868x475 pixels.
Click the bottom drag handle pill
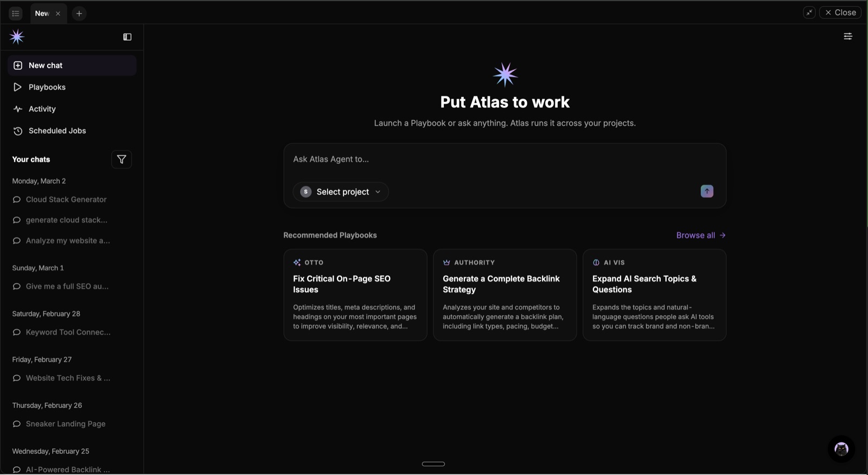(x=433, y=464)
